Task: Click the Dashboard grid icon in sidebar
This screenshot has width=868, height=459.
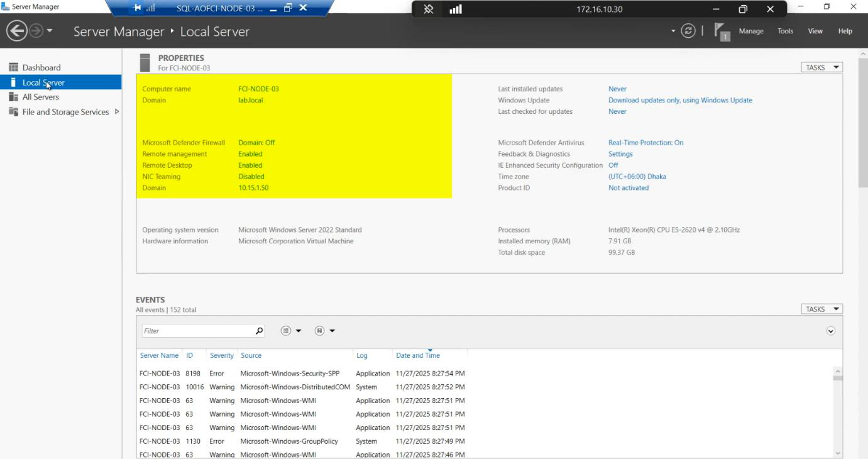Action: tap(13, 67)
